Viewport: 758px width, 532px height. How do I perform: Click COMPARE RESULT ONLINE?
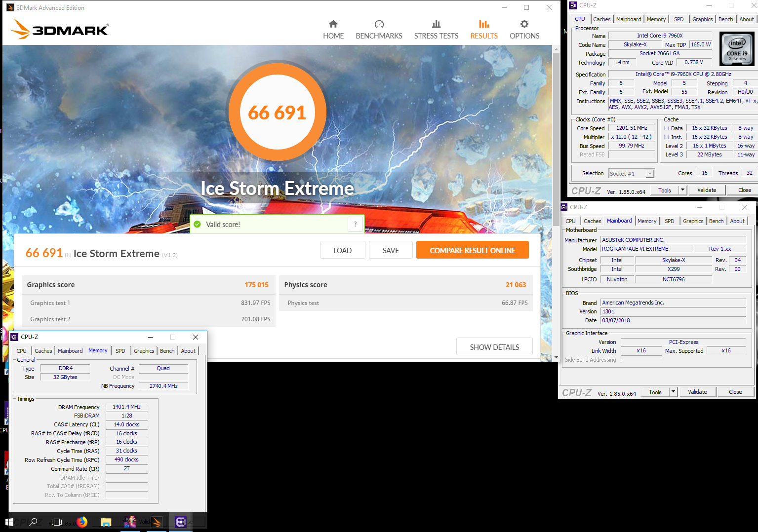tap(473, 250)
